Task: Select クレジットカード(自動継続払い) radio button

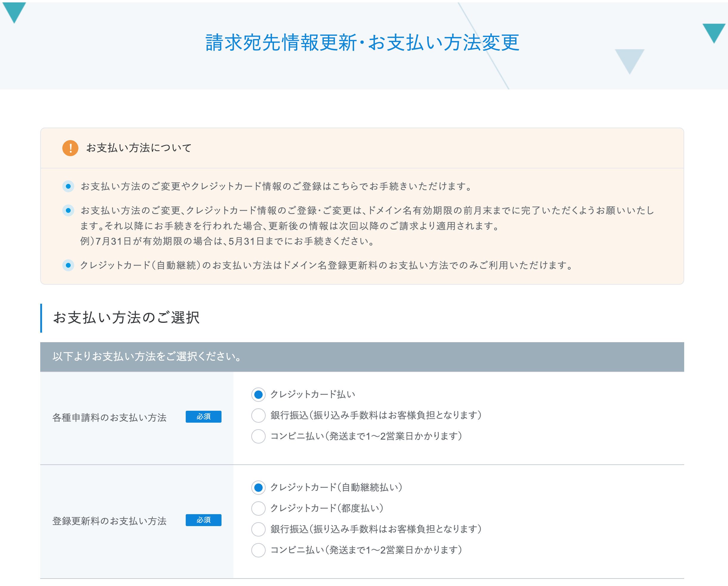Action: tap(258, 487)
